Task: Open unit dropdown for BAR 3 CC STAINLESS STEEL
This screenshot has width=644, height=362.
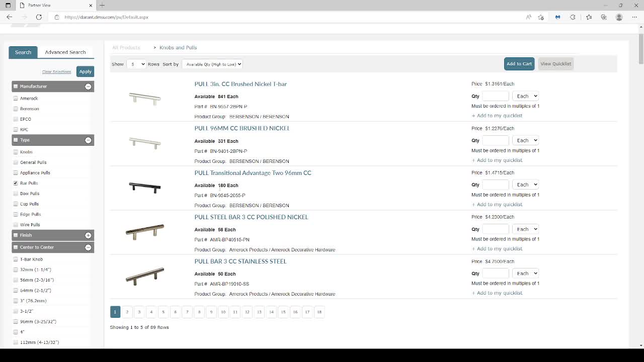Action: (x=525, y=273)
